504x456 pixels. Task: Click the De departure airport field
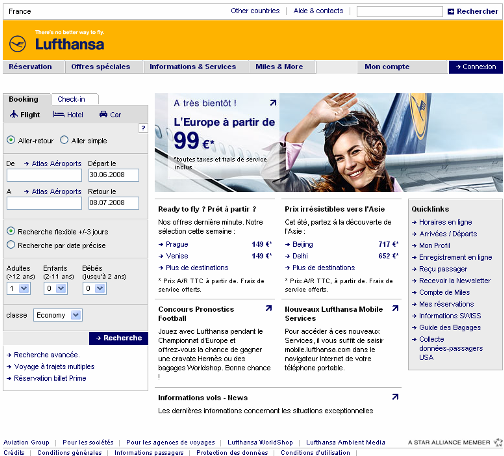44,175
